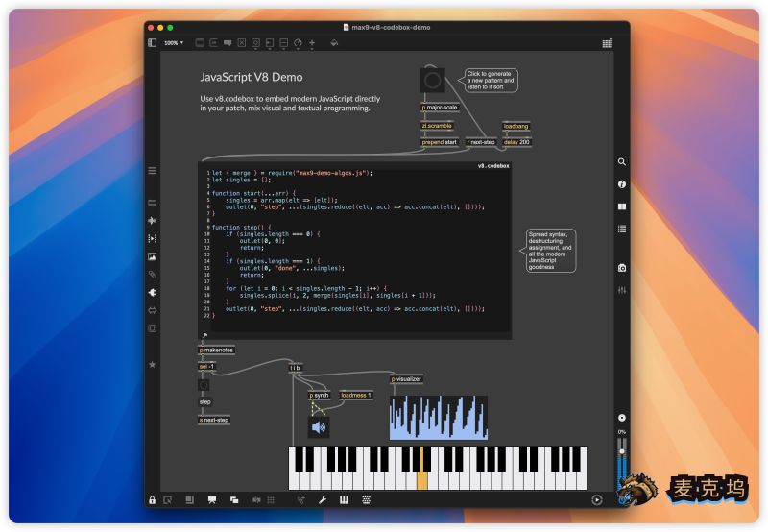Toggle the mute audio icon in bottom toolbar
Screen dimensions: 768x532
[256, 500]
